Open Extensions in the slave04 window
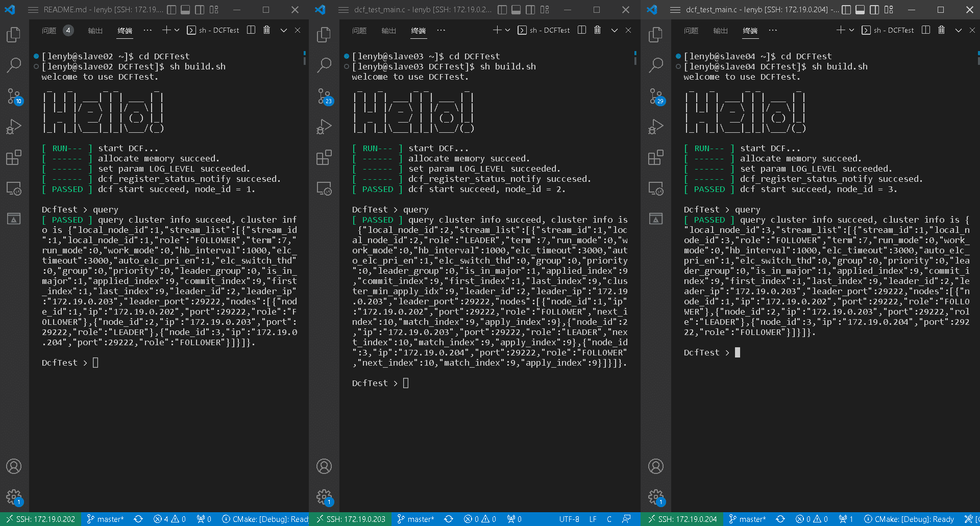 656,157
